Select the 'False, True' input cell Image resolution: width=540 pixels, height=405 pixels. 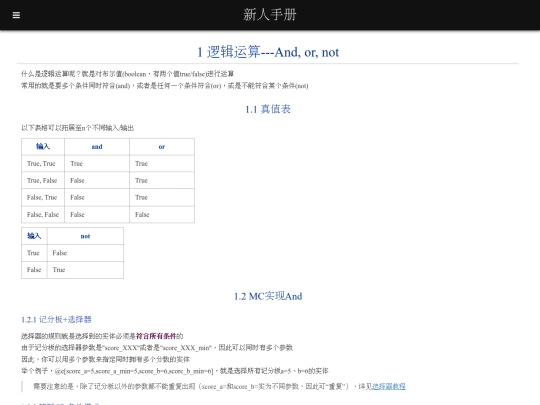click(43, 197)
